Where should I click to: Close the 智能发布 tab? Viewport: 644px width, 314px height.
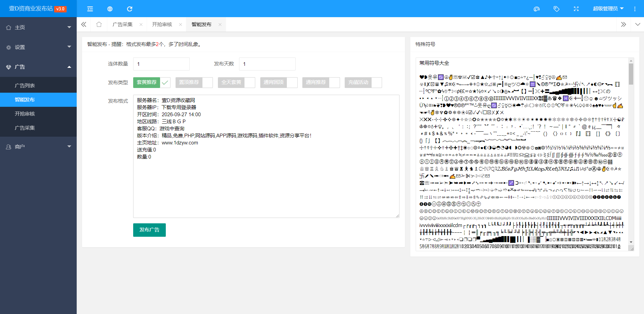(220, 25)
